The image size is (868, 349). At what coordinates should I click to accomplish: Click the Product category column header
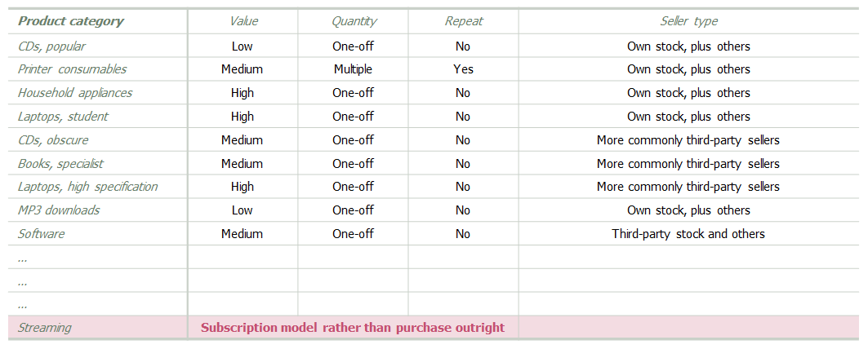71,21
